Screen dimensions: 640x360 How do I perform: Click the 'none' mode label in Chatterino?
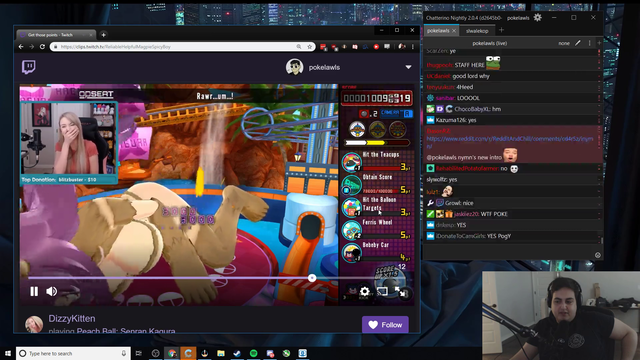point(564,43)
